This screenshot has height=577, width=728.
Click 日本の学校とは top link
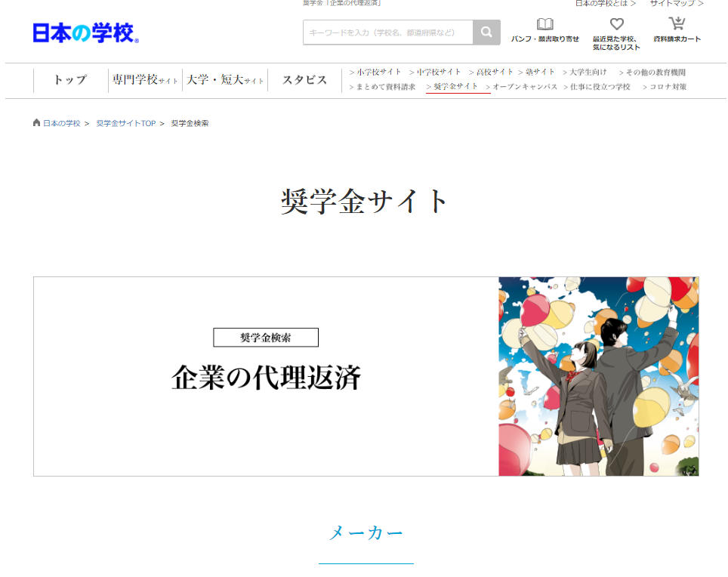coord(606,3)
